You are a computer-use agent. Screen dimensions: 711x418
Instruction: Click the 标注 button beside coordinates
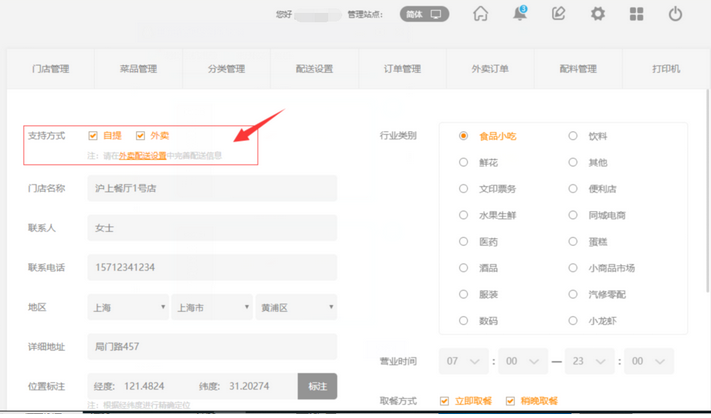[317, 386]
